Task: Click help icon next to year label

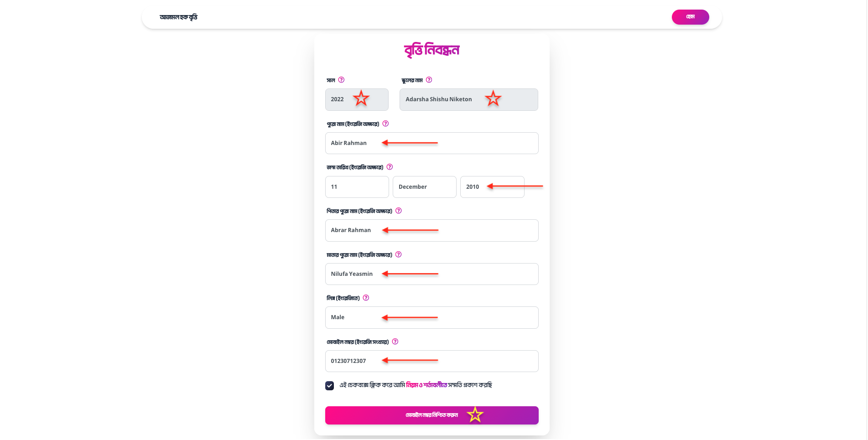Action: tap(341, 80)
